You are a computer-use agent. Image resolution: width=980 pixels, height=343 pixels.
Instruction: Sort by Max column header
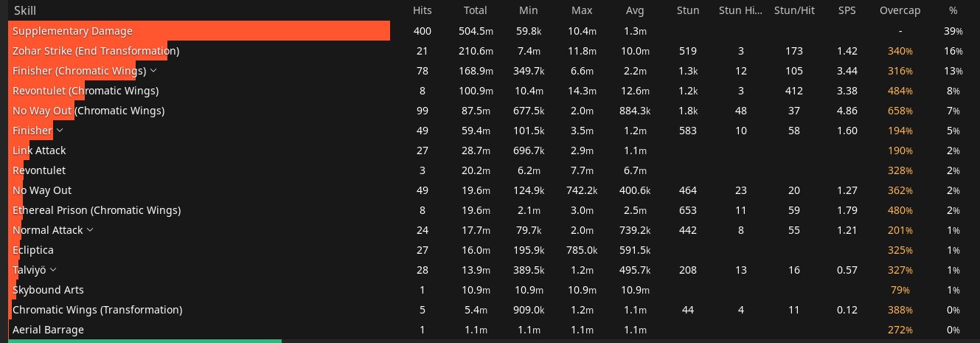point(582,10)
